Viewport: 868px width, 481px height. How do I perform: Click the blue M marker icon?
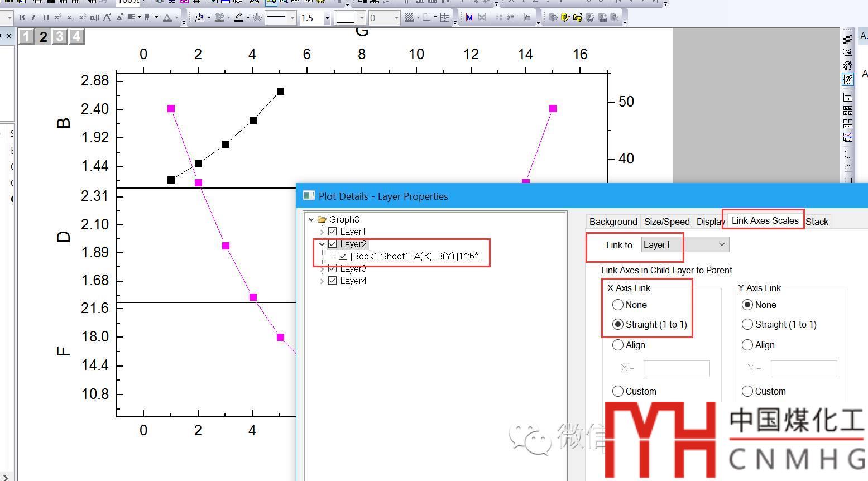(x=469, y=17)
